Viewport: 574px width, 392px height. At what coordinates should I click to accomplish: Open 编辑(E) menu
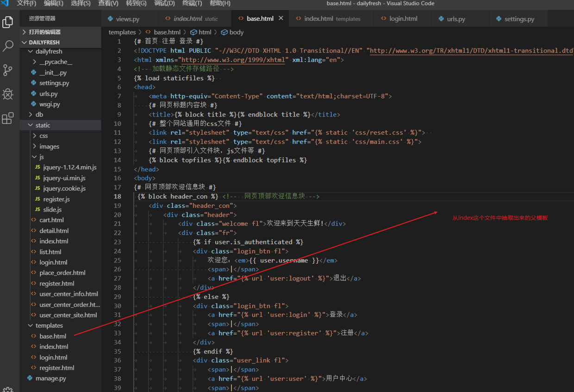coord(54,3)
